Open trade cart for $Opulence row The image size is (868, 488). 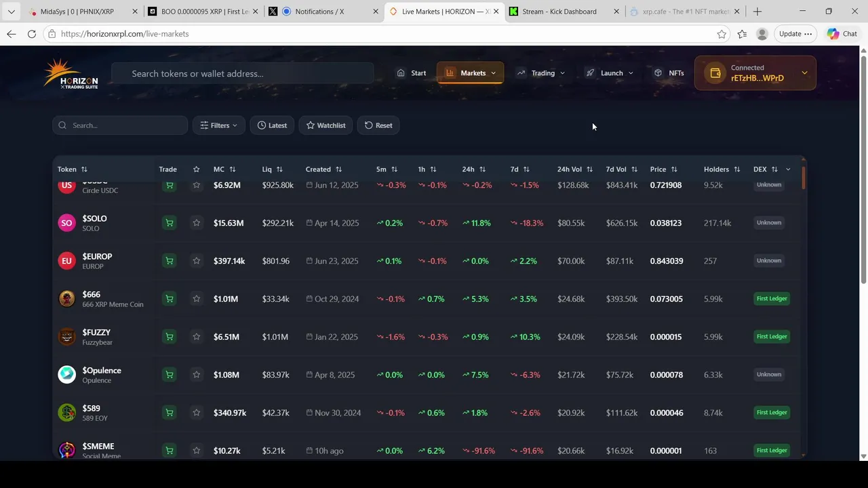170,375
